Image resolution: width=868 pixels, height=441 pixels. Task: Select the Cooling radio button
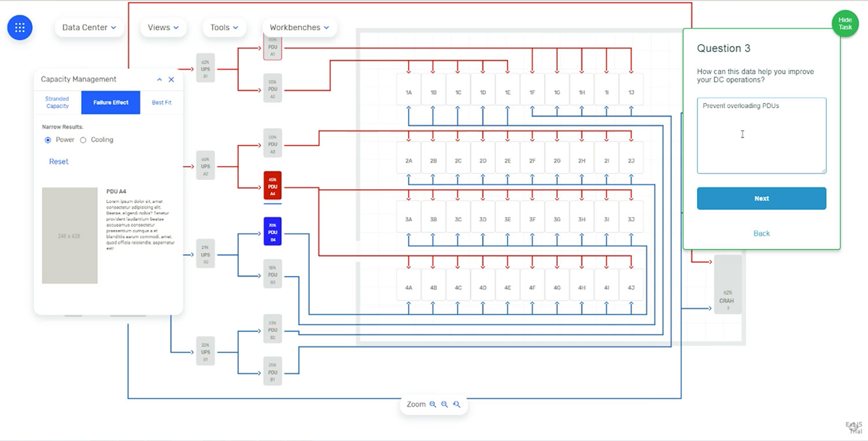pos(83,140)
